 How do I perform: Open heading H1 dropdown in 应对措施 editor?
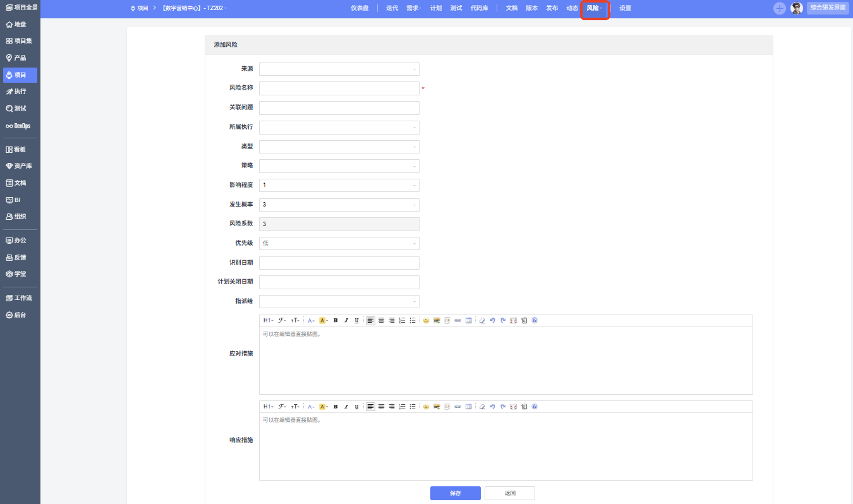point(268,320)
